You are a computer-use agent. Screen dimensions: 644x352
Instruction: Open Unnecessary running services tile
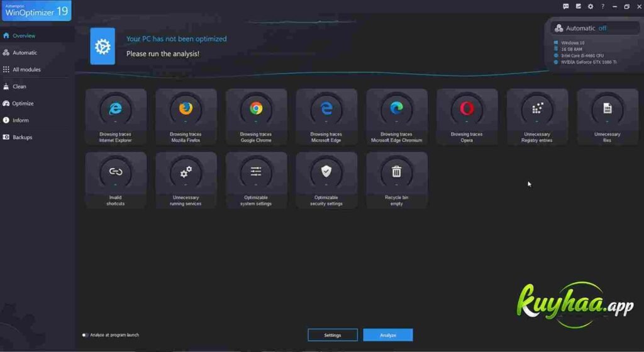click(186, 180)
